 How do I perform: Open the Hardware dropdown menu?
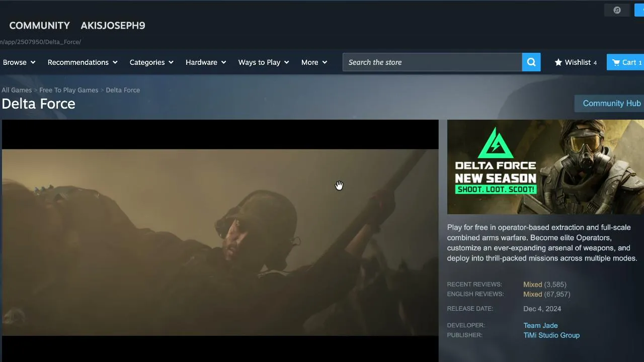206,62
